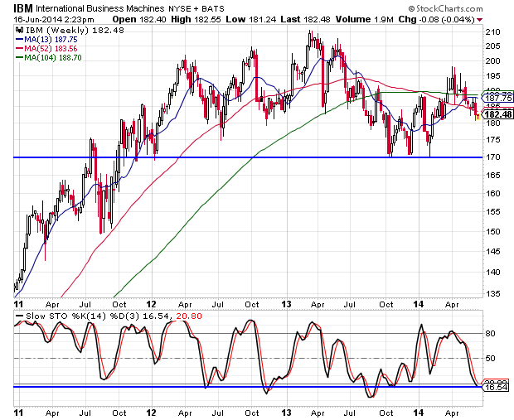Select the MA(13) 187.75 legend entry
Screen dimensions: 514x420
pyautogui.click(x=51, y=40)
